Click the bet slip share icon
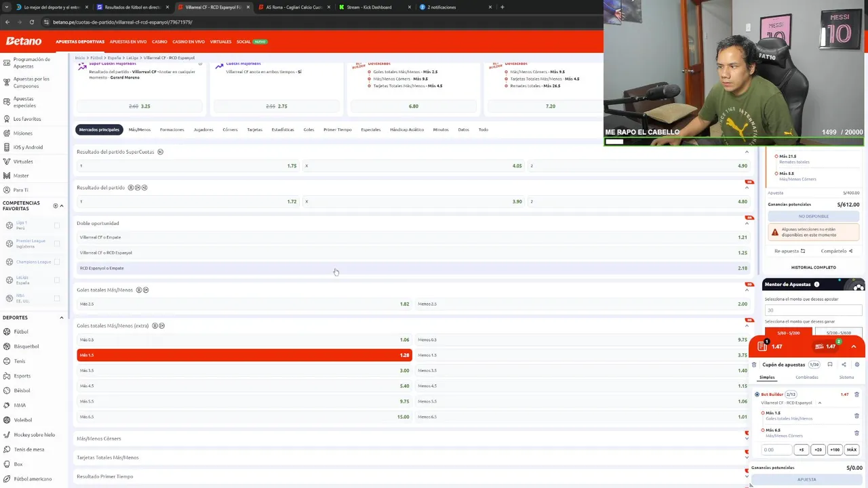The image size is (868, 488). (844, 365)
